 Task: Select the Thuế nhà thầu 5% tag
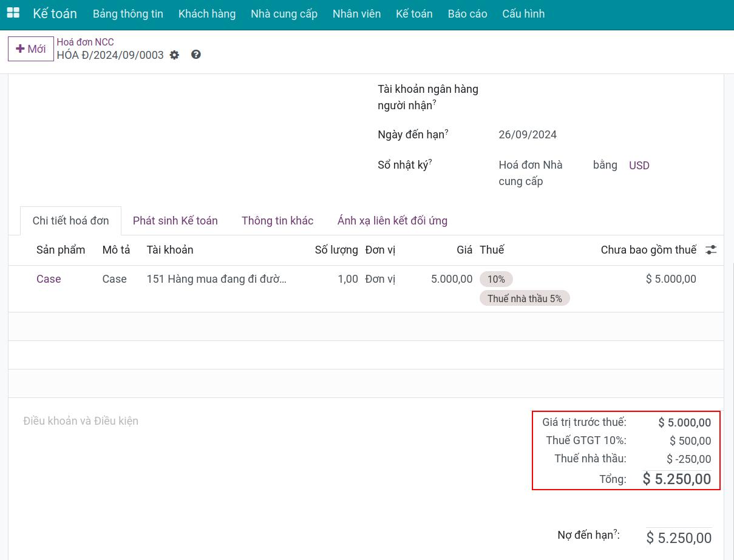coord(525,299)
